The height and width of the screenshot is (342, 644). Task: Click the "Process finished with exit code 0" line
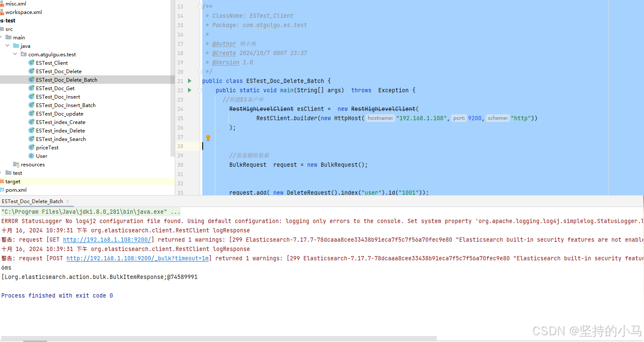[x=57, y=295]
